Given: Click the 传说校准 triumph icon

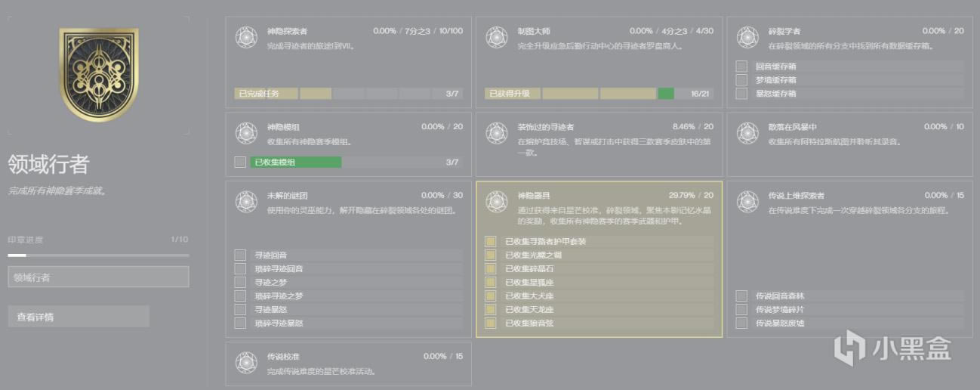Looking at the screenshot, I should [x=246, y=362].
